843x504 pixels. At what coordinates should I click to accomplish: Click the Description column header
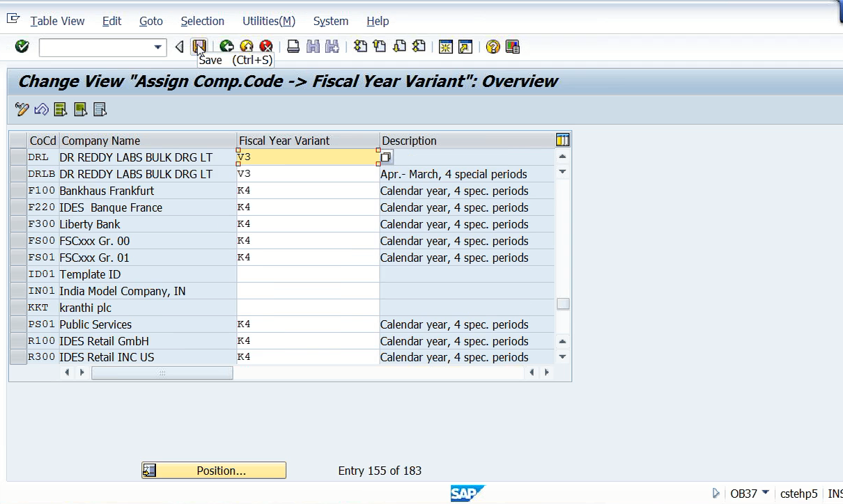[x=467, y=141]
